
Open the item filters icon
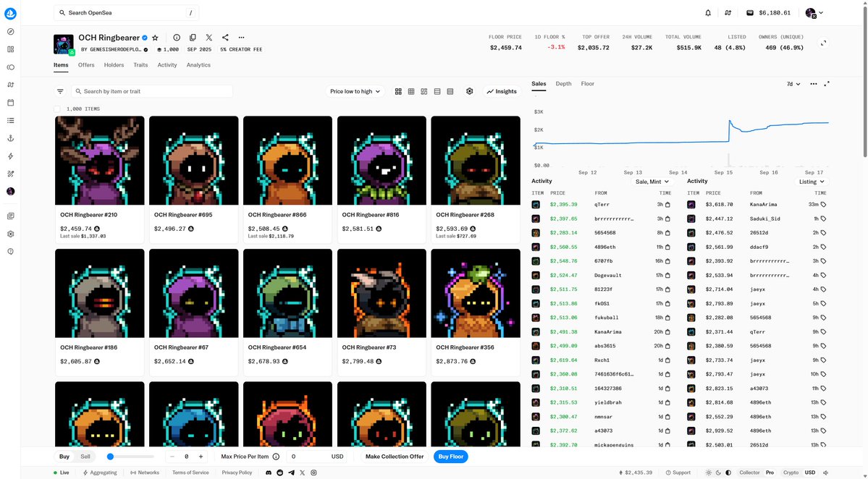pos(60,91)
